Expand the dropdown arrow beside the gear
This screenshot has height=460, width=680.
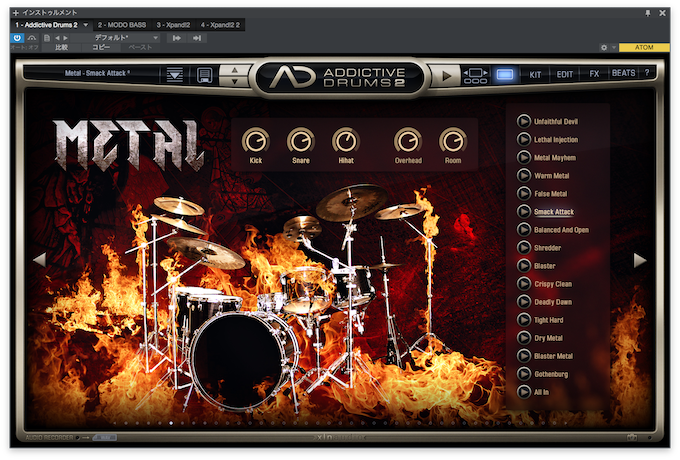(x=614, y=47)
